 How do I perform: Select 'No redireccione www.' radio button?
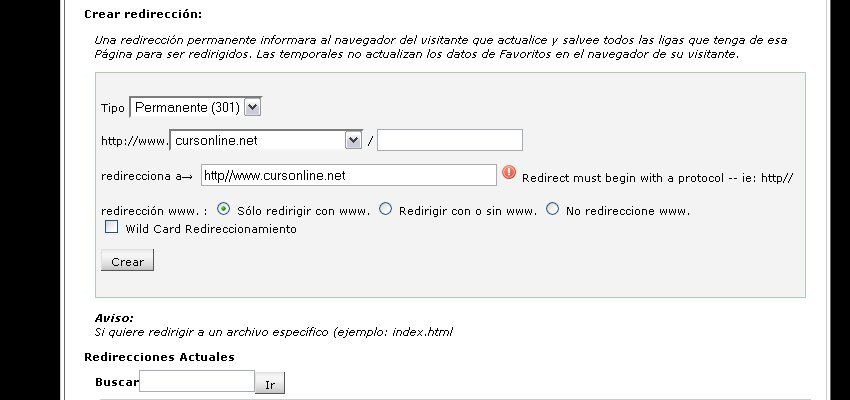(x=552, y=209)
